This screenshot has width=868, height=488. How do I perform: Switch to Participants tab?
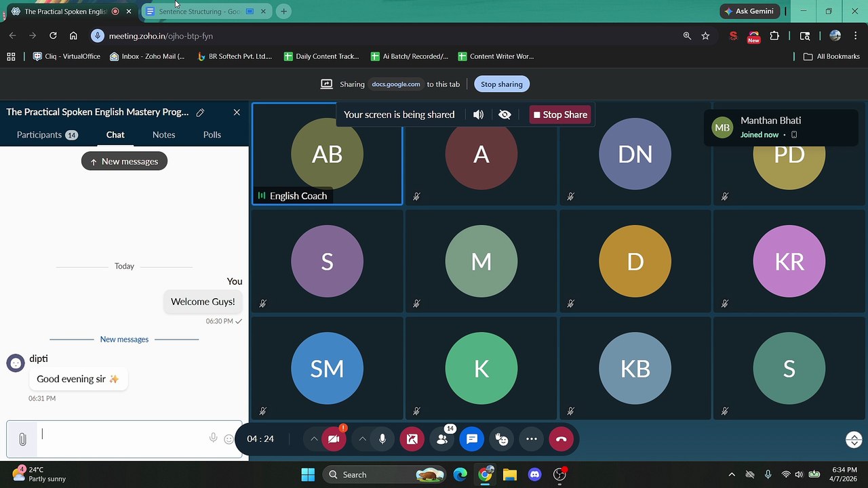pos(47,135)
